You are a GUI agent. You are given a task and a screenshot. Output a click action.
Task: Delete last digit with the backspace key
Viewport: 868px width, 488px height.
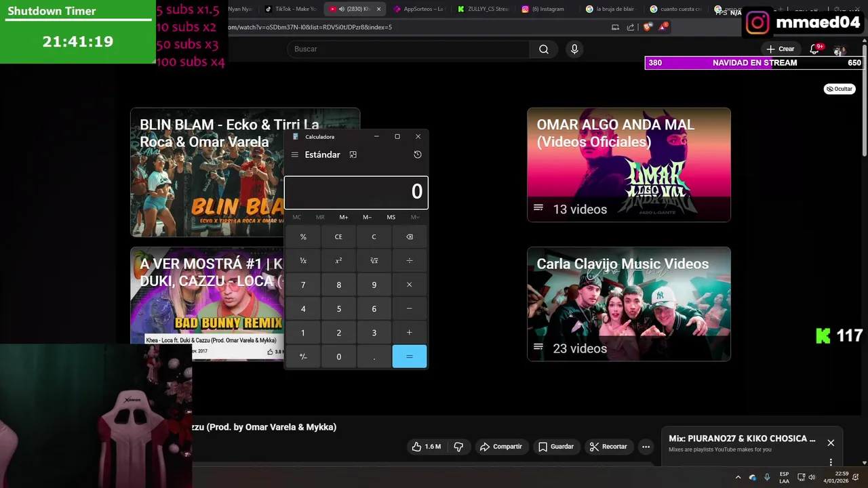click(x=409, y=237)
